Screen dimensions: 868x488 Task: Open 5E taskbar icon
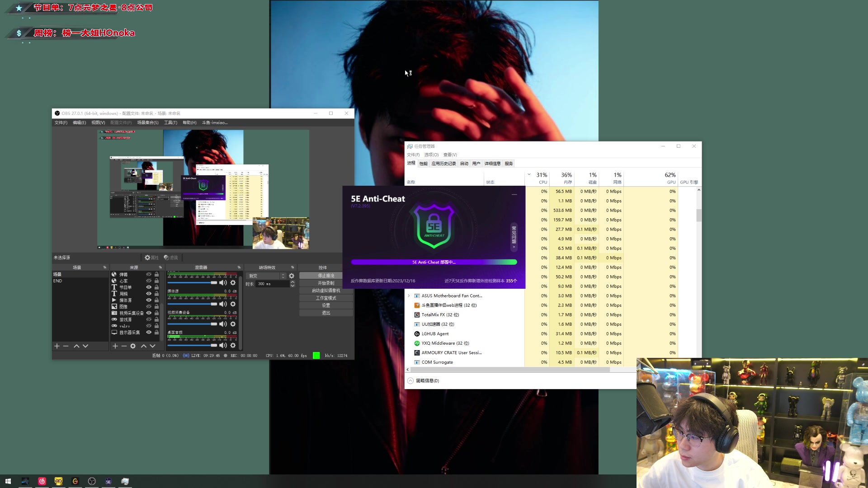[108, 481]
